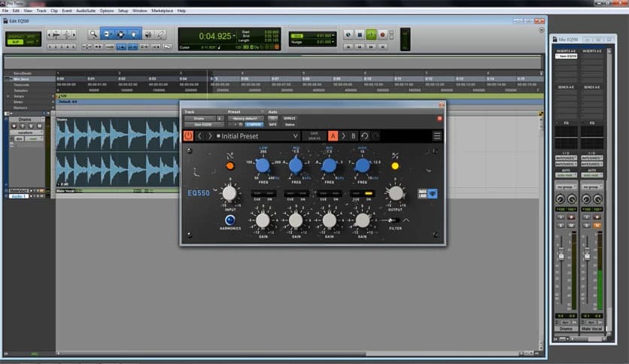629x364 pixels.
Task: Toggle the yellow high shelf button
Action: pyautogui.click(x=395, y=165)
